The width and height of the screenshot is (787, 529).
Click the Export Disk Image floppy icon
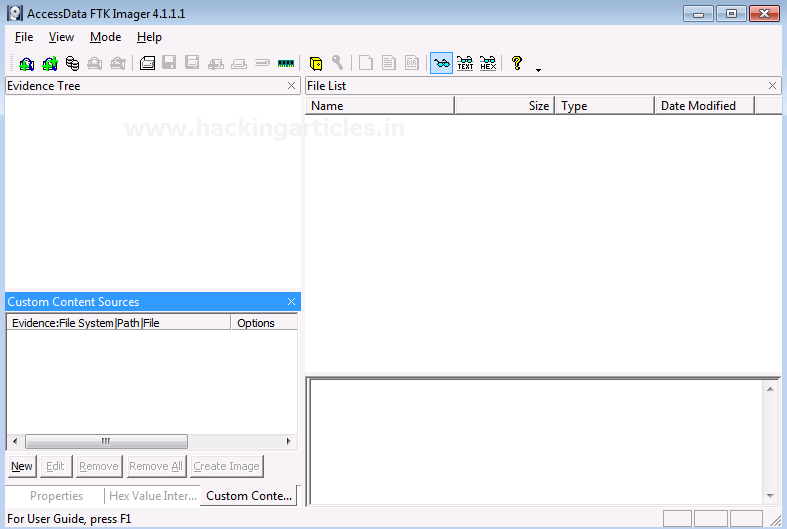[169, 63]
